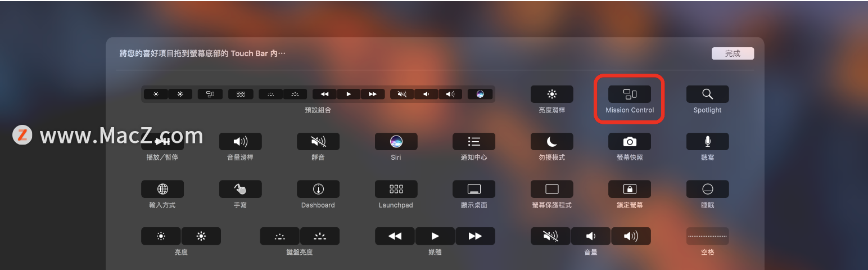This screenshot has width=868, height=270.
Task: Choose the 通知中心 notification center item
Action: [474, 141]
